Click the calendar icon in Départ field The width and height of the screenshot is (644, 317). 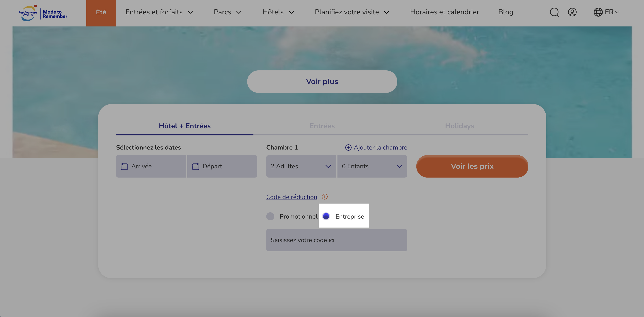pos(195,166)
